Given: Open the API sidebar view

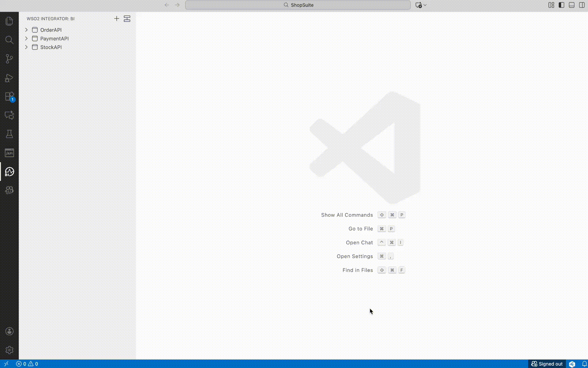Looking at the screenshot, I should click(x=9, y=153).
